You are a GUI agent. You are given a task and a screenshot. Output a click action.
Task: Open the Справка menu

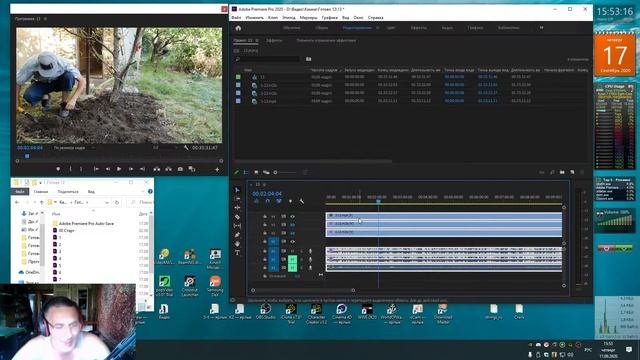(x=376, y=18)
